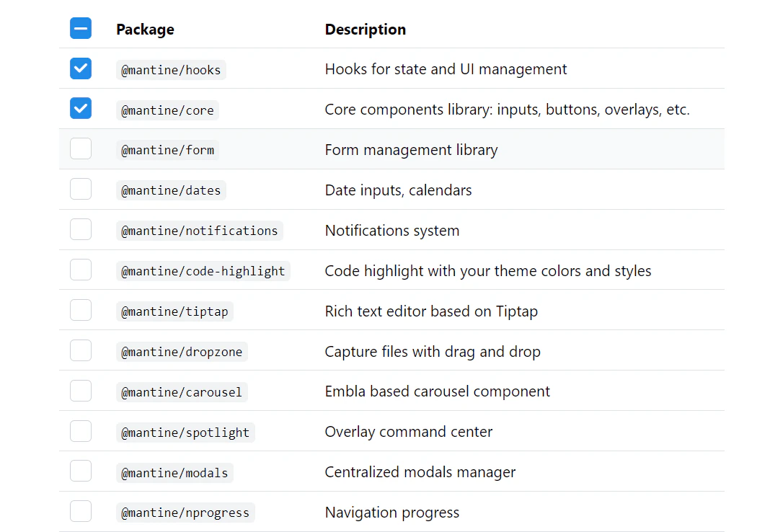
Task: Click the @mantine/hooks package name badge
Action: (x=171, y=69)
